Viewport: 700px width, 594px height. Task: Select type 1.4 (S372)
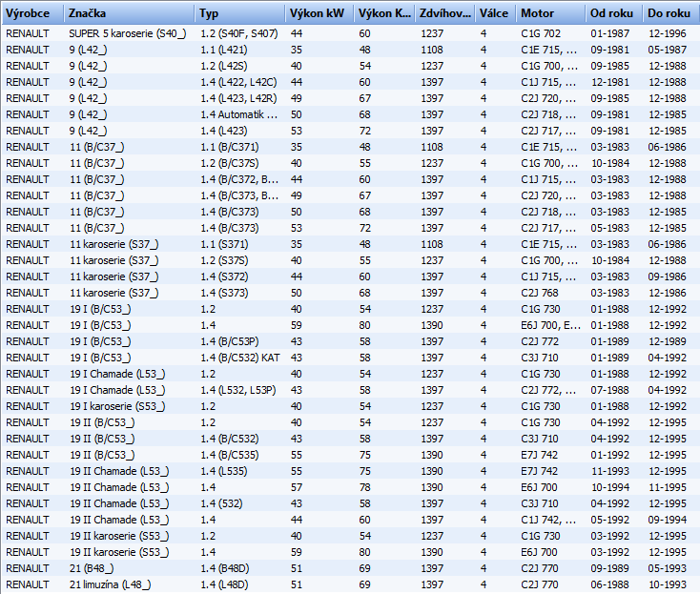click(224, 277)
